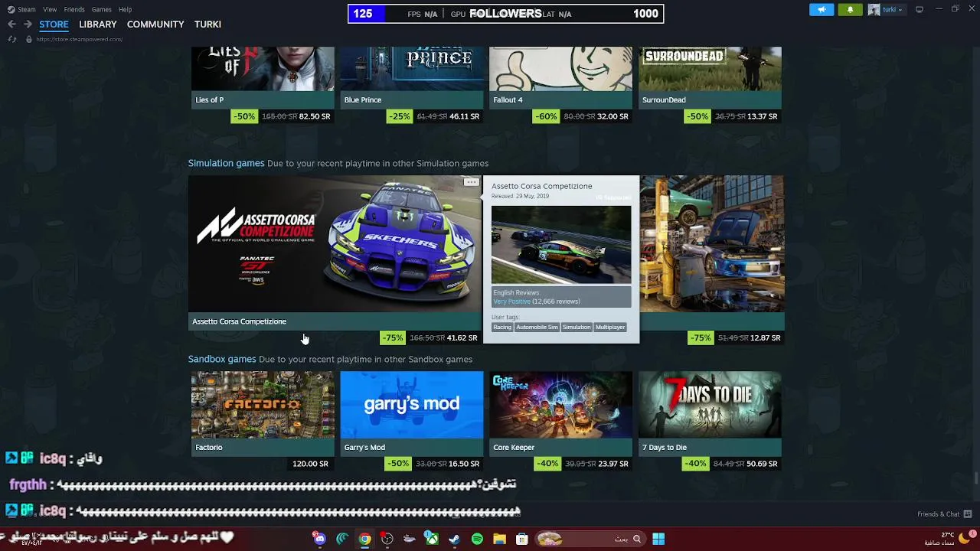Open the Lies of P game card
The width and height of the screenshot is (980, 551).
point(263,77)
